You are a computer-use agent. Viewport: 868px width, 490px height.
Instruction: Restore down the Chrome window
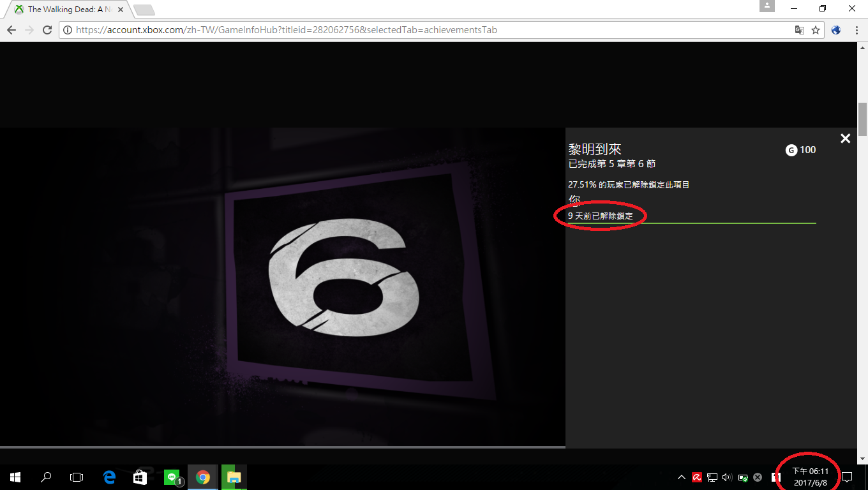pyautogui.click(x=823, y=8)
